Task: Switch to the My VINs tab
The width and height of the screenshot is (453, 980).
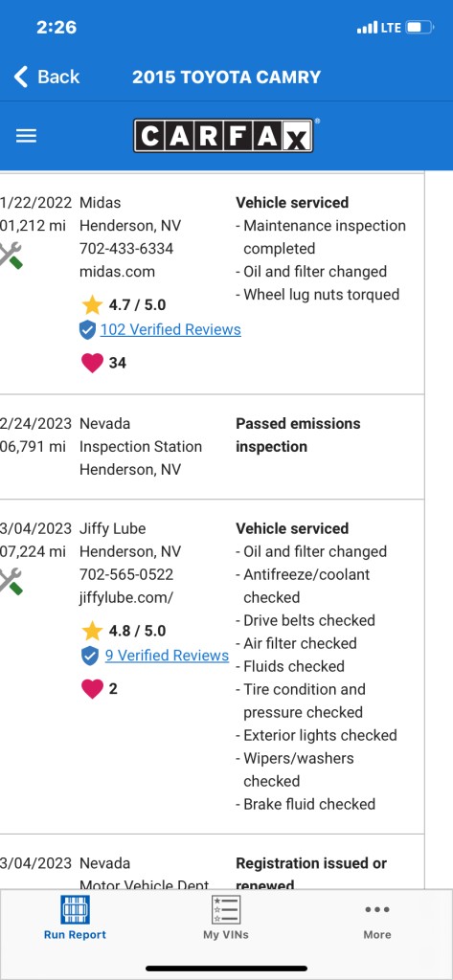Action: pyautogui.click(x=226, y=918)
